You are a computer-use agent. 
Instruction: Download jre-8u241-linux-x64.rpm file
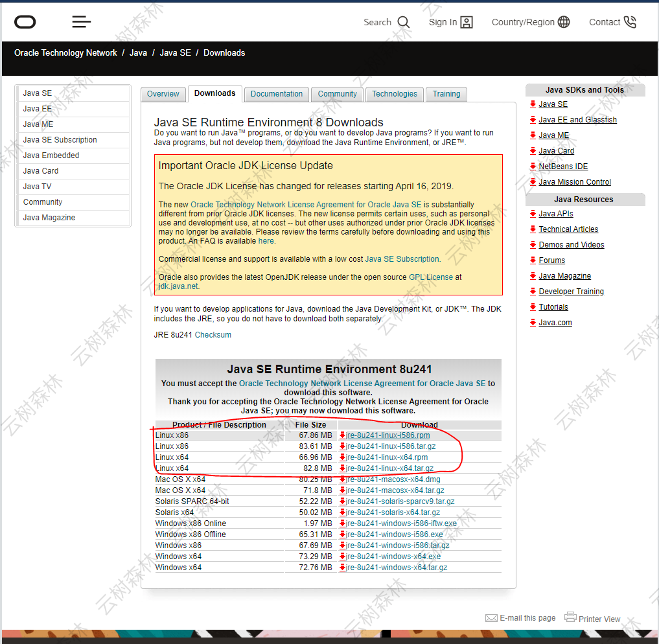pyautogui.click(x=387, y=457)
